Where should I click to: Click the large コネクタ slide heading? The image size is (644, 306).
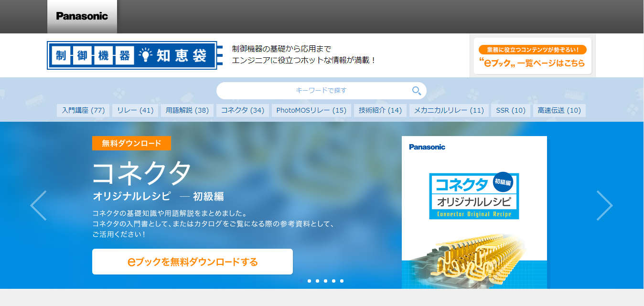(142, 172)
